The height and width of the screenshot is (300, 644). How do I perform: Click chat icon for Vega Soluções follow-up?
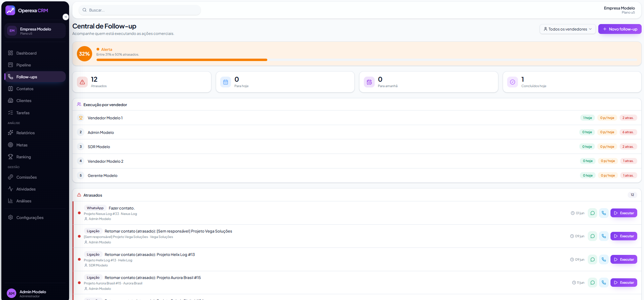pyautogui.click(x=593, y=236)
